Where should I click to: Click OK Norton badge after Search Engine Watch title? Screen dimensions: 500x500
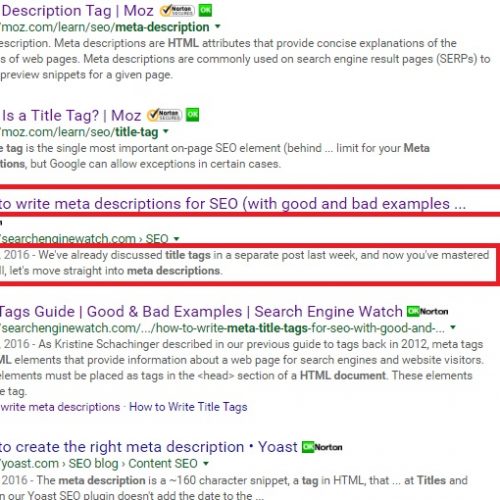point(428,312)
